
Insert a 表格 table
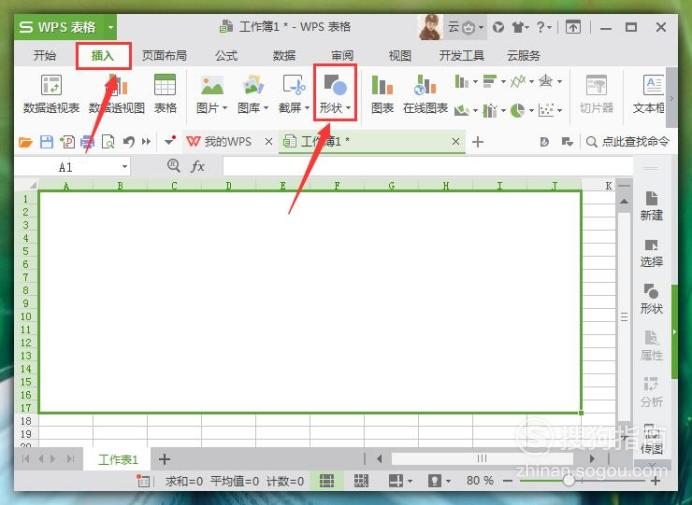click(165, 94)
